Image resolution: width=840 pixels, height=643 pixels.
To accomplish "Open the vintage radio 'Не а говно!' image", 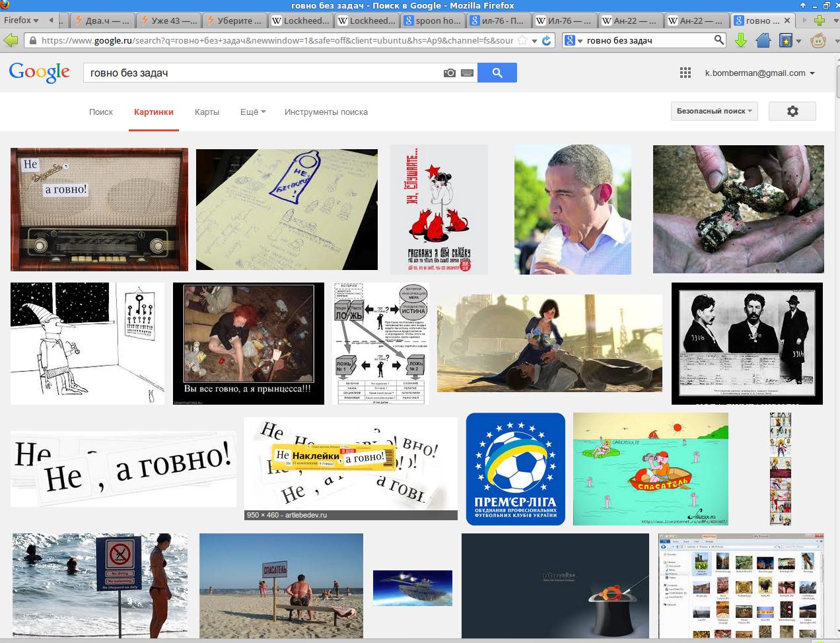I will coord(99,209).
